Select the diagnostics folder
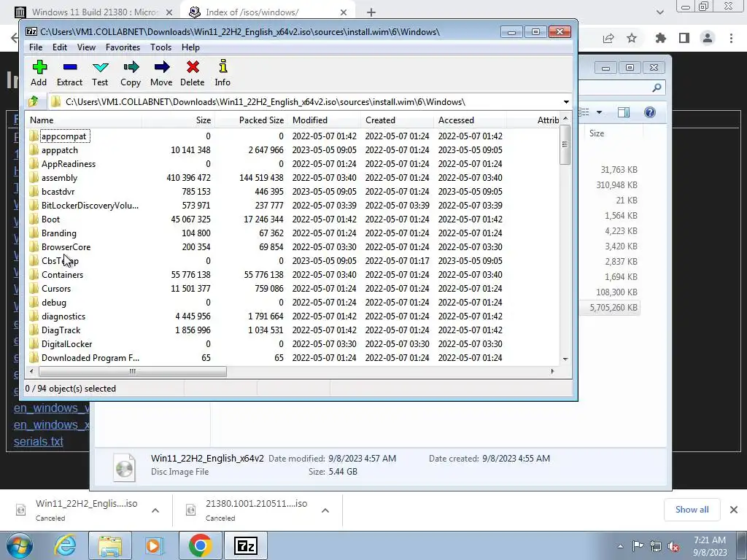Image resolution: width=747 pixels, height=560 pixels. (63, 316)
